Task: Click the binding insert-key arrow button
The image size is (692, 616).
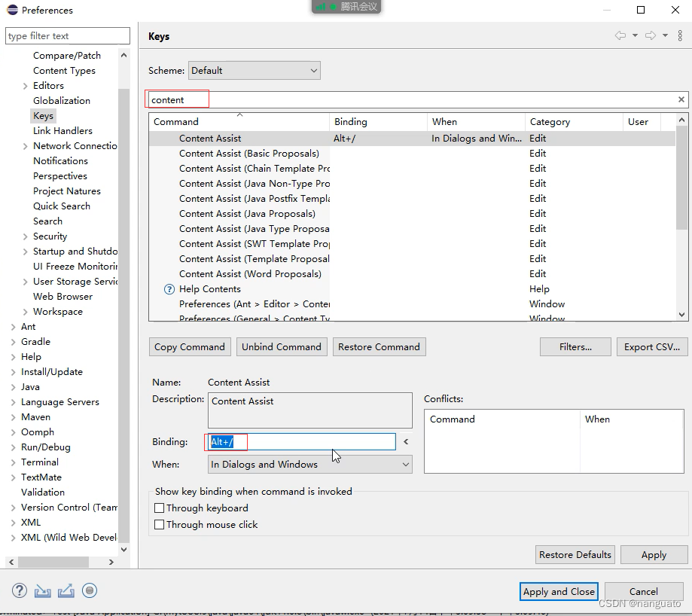Action: [406, 442]
